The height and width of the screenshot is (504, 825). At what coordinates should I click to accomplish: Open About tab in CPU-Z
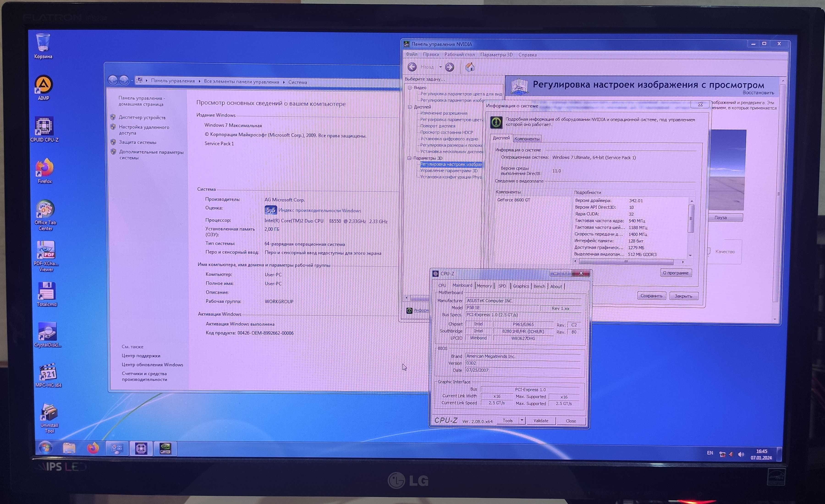tap(556, 286)
